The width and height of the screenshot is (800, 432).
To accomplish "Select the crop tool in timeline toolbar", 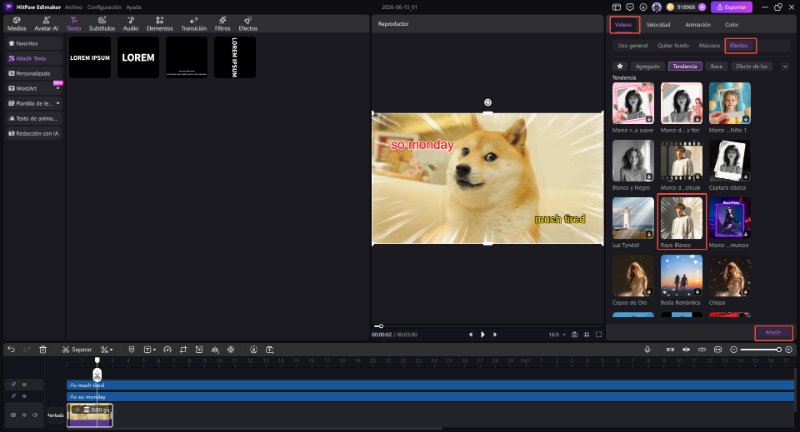I will point(183,349).
